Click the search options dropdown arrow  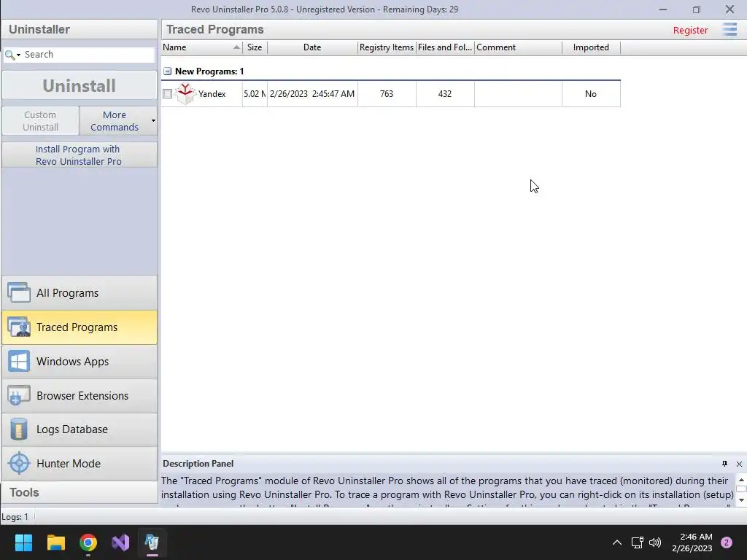[x=18, y=55]
